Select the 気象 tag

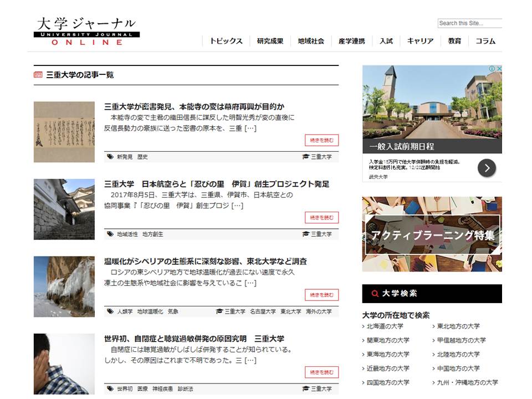click(173, 311)
